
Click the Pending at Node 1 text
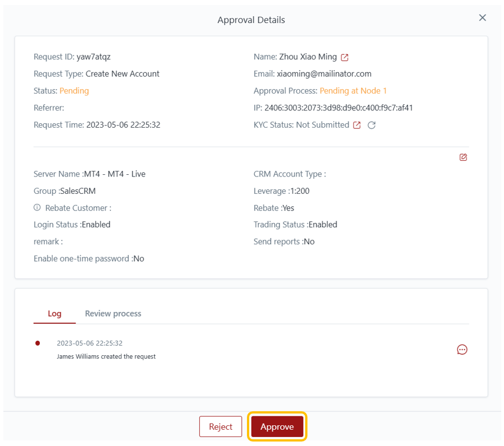(353, 91)
